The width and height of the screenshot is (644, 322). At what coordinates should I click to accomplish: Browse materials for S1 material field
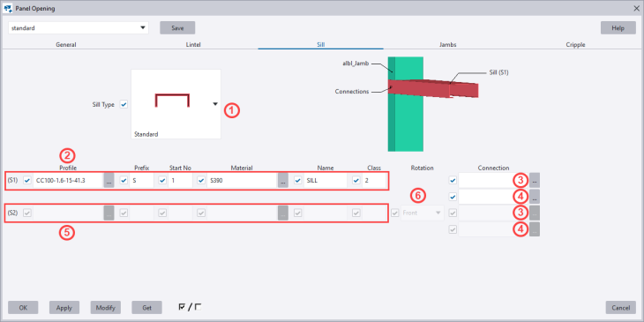click(283, 180)
